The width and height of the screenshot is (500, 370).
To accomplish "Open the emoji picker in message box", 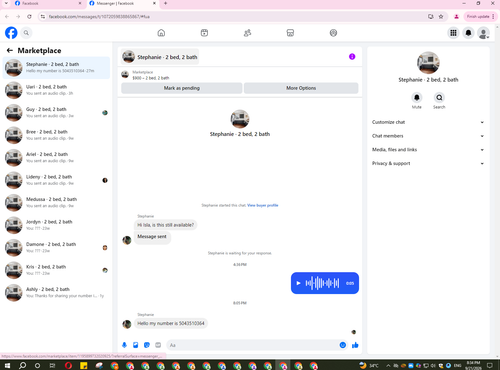I will click(x=343, y=345).
